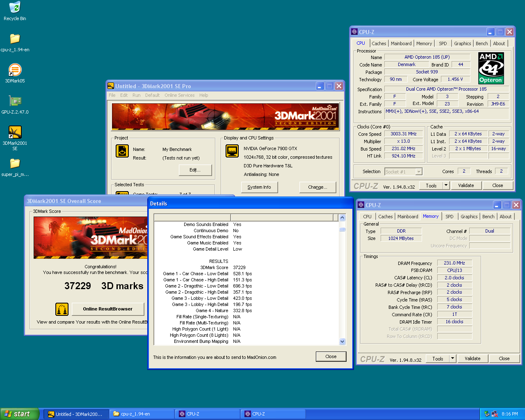Screen dimensions: 525x420
Task: Close the Details dialog with Close button
Action: pyautogui.click(x=331, y=356)
